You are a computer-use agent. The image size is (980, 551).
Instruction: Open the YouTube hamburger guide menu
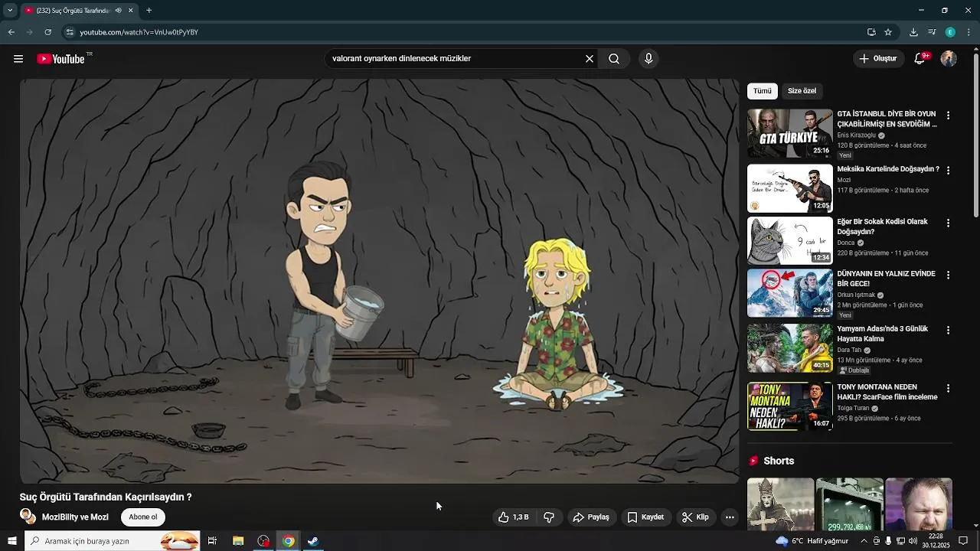point(18,59)
